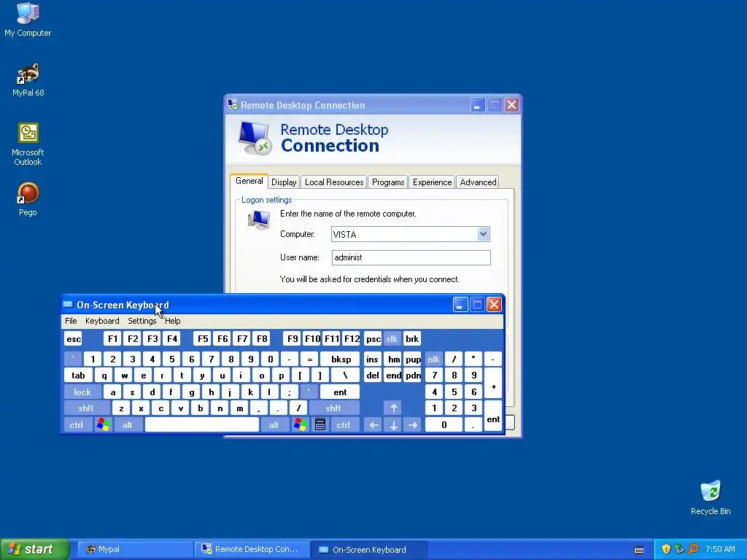Toggle the right shft key
This screenshot has width=747, height=560.
pyautogui.click(x=333, y=408)
